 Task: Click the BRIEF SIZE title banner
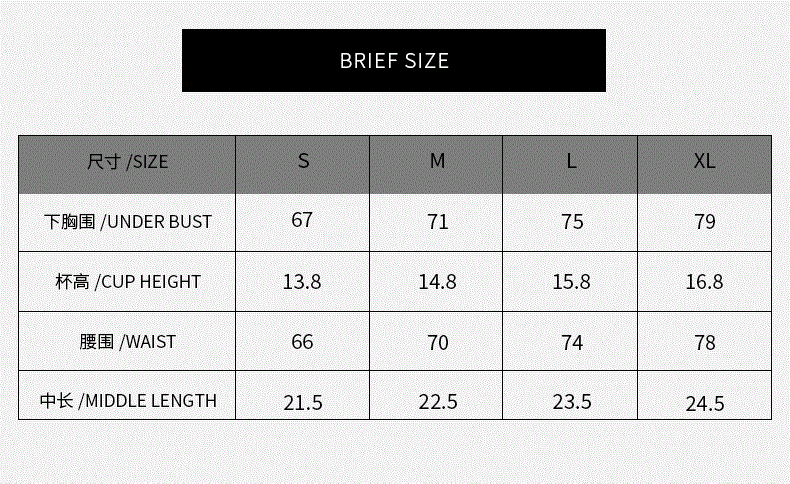pos(394,60)
